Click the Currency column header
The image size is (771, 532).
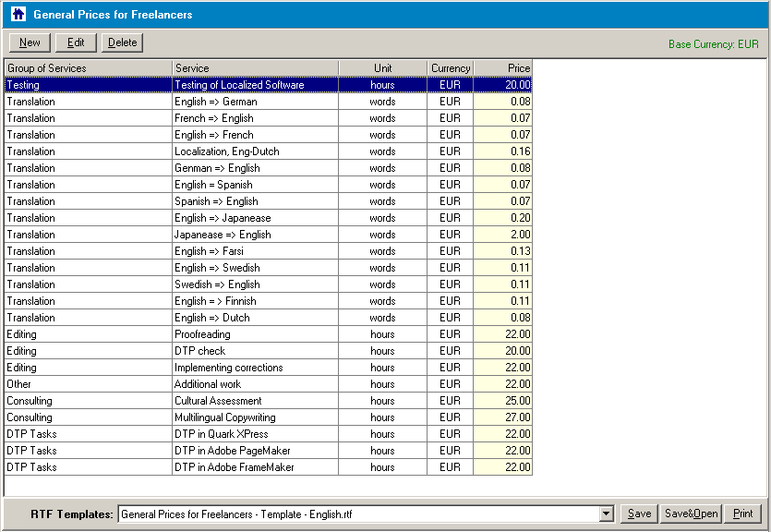(450, 68)
